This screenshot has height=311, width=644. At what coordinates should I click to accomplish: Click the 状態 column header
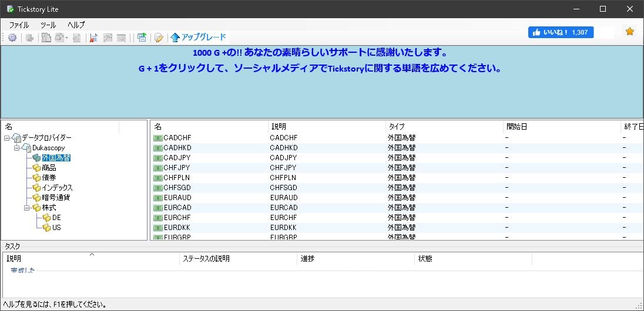click(x=473, y=259)
